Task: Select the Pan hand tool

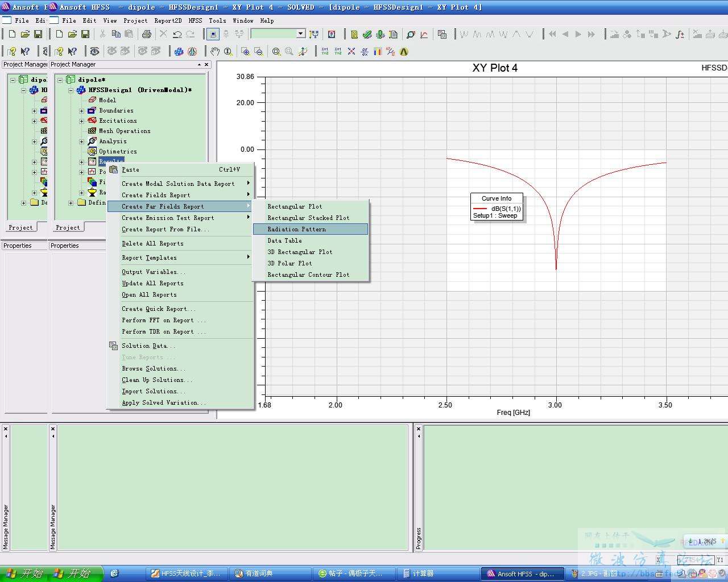Action: [215, 52]
